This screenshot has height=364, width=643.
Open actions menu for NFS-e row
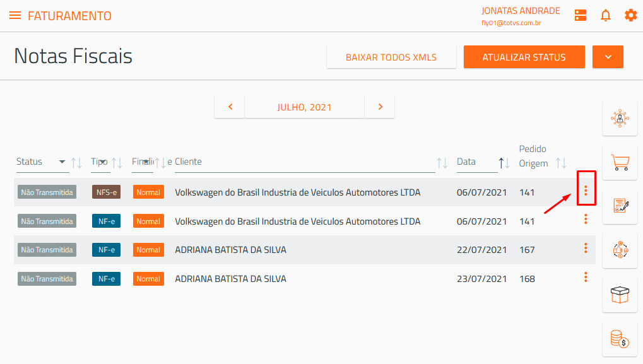pyautogui.click(x=586, y=190)
